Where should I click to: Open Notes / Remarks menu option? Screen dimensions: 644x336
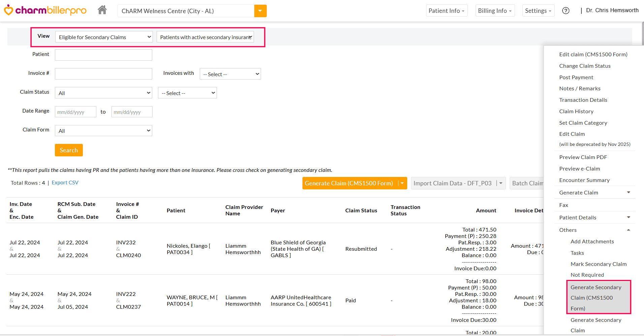[580, 89]
